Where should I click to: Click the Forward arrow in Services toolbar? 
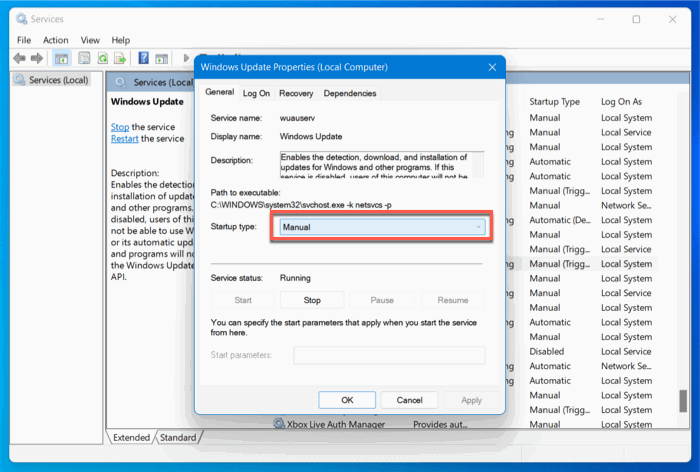[x=37, y=58]
